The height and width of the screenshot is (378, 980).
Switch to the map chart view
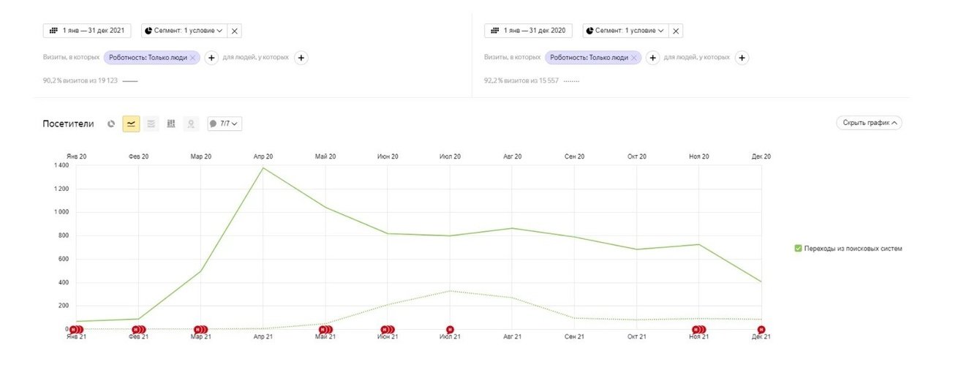(191, 124)
